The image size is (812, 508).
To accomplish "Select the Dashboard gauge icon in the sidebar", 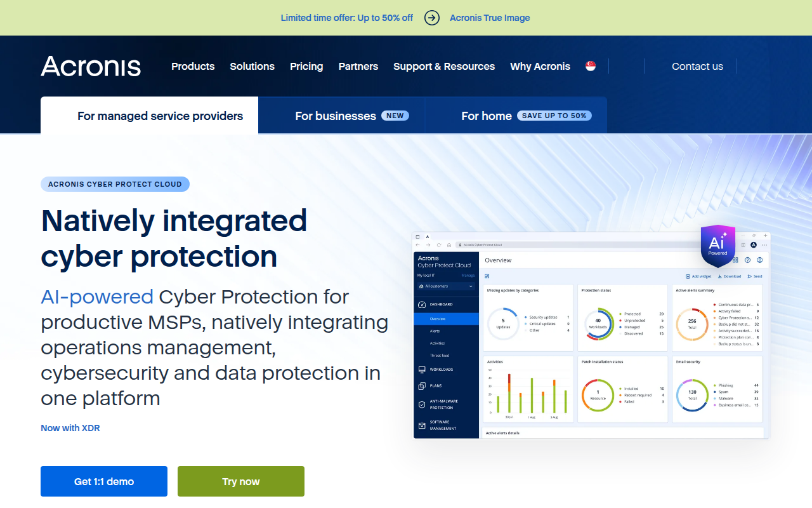I will click(421, 304).
